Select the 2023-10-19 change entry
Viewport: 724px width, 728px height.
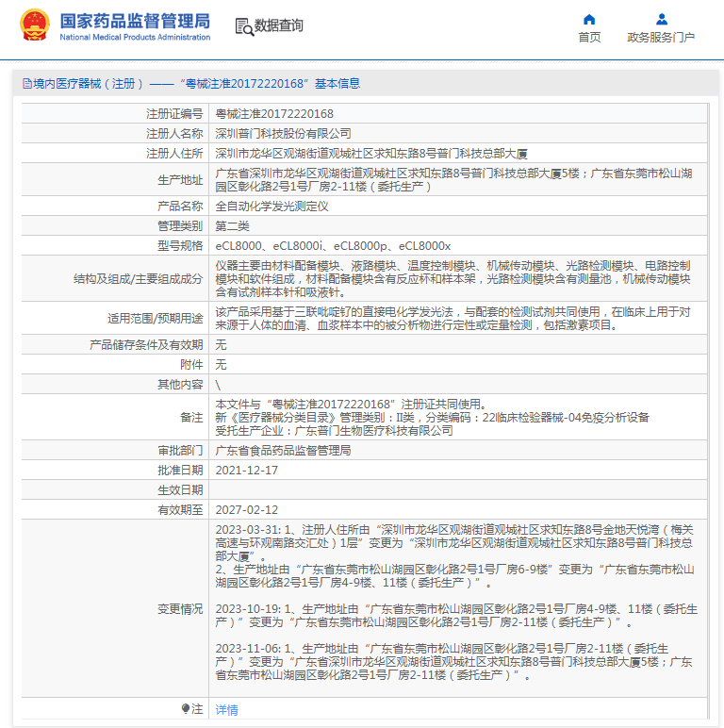click(456, 616)
